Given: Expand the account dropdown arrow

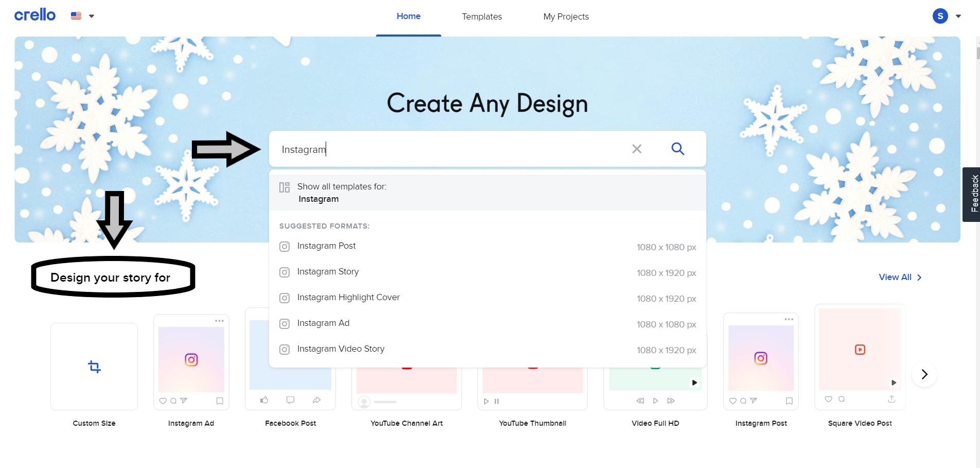Looking at the screenshot, I should 958,16.
